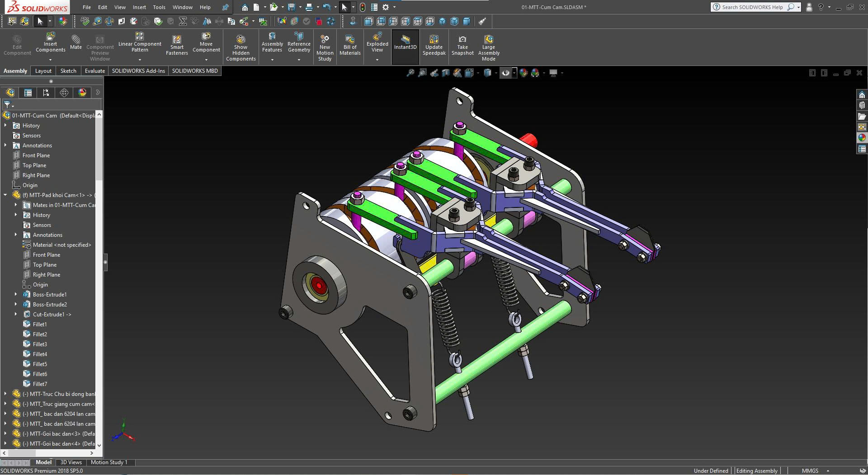Click Update Speedpak icon

pos(434,45)
